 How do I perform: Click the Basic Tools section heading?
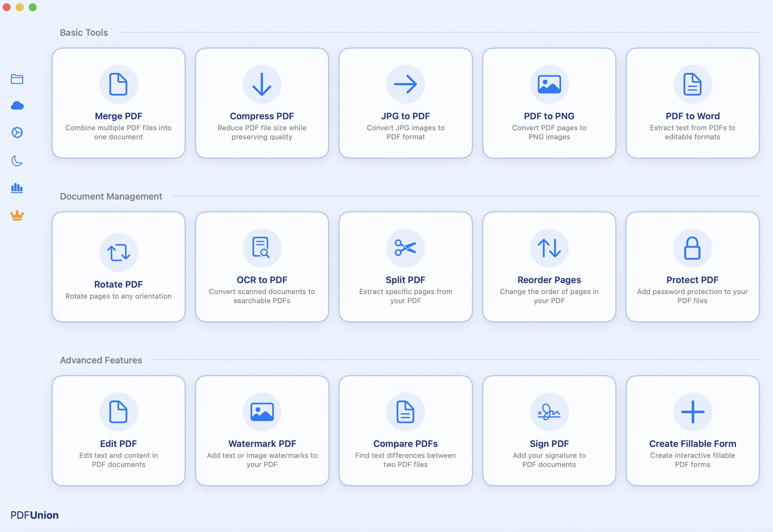click(84, 33)
